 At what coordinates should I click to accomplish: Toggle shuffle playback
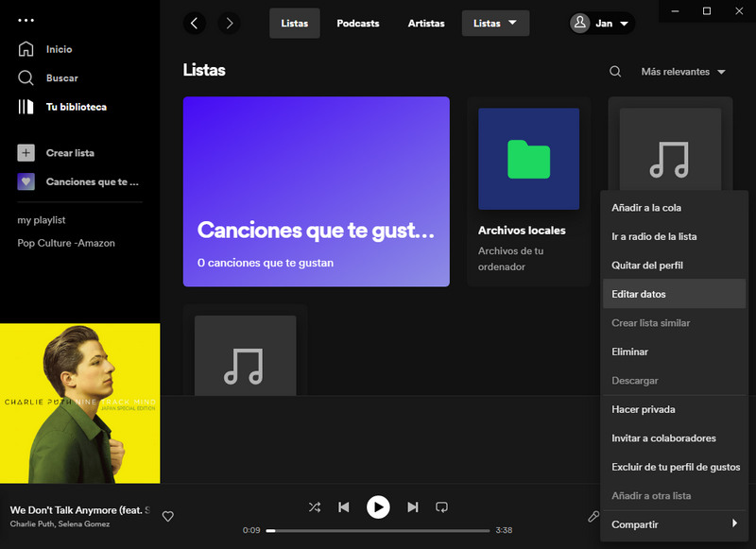[x=314, y=507]
